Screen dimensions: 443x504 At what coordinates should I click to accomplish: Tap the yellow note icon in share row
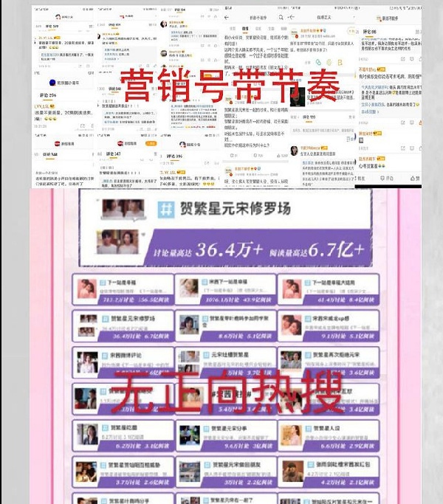340,62
